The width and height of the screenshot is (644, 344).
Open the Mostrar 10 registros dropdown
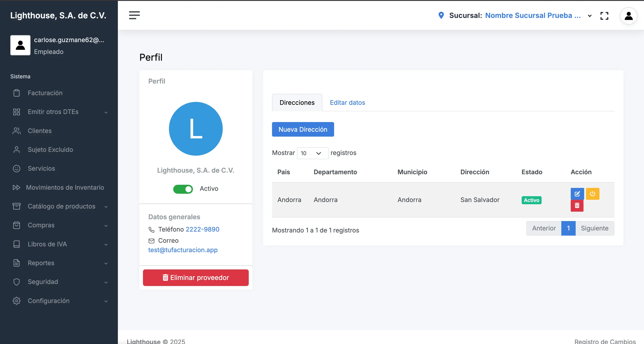(x=313, y=153)
